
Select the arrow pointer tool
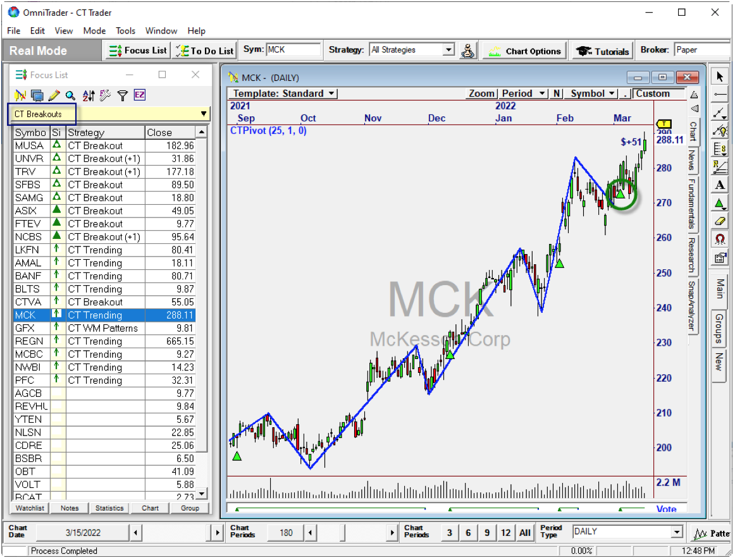(x=720, y=76)
